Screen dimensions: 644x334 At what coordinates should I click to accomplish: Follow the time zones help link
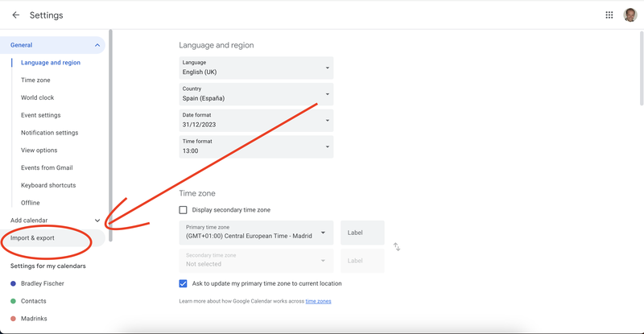pos(318,301)
